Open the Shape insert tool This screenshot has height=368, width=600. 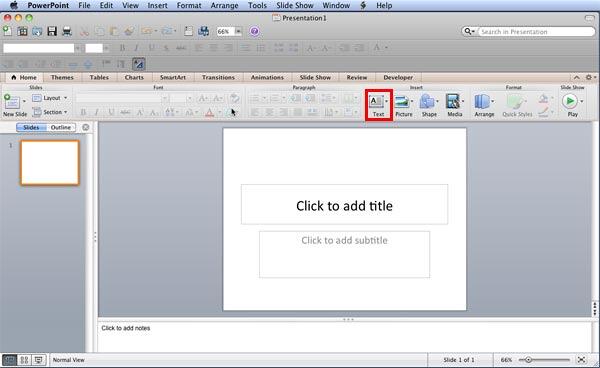point(427,102)
